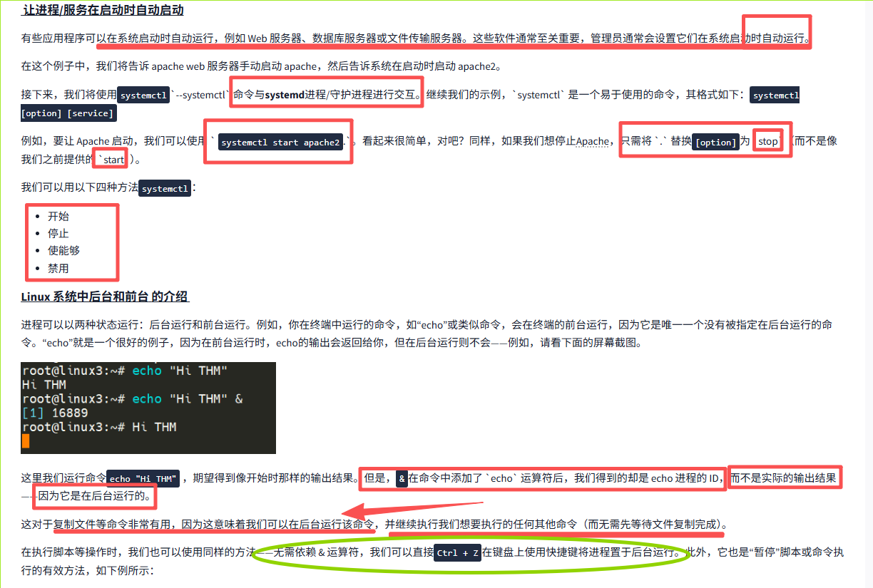Select the list item 使能够
The image size is (873, 588).
point(63,250)
